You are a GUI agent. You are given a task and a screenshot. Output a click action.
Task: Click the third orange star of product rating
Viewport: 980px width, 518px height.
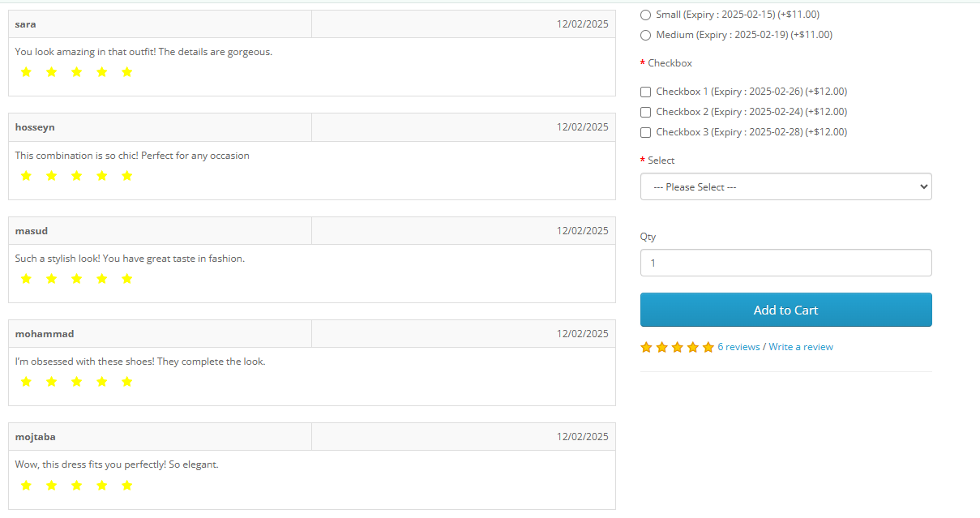[678, 347]
